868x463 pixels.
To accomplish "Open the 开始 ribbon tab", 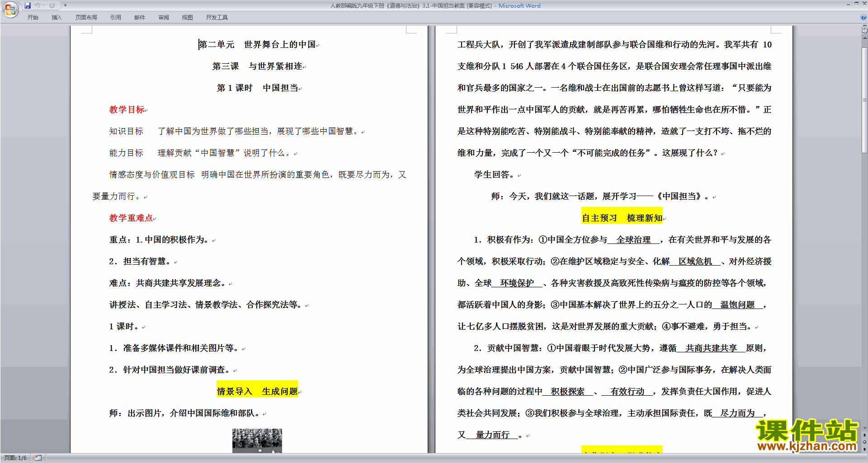I will tap(33, 18).
